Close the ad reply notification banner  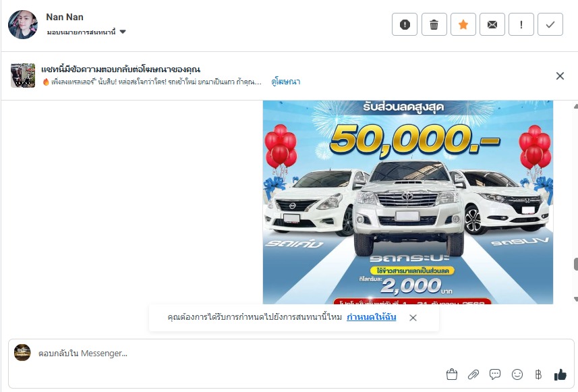pos(560,76)
